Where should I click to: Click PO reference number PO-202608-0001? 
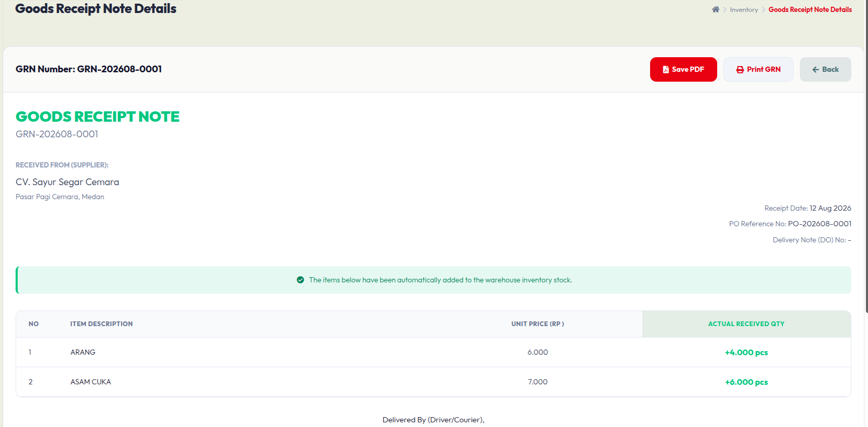820,224
